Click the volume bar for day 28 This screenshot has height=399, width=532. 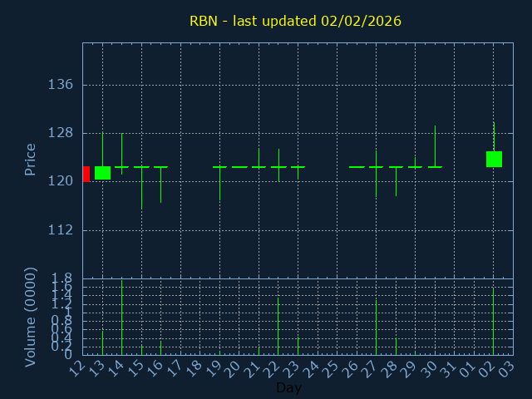(x=396, y=346)
